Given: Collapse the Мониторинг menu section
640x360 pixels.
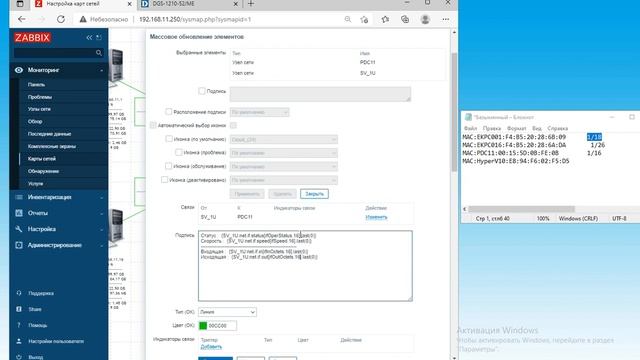Looking at the screenshot, I should [x=101, y=70].
